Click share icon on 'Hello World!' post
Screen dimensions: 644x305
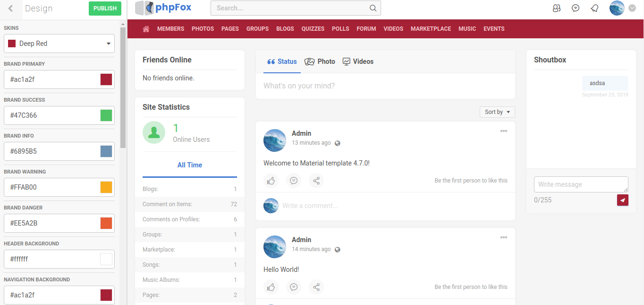point(316,287)
